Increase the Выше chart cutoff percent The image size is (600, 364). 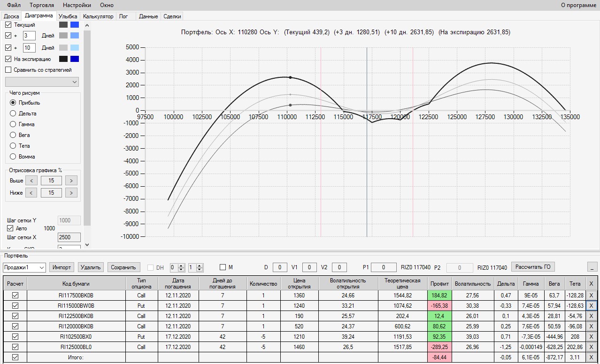tap(71, 181)
